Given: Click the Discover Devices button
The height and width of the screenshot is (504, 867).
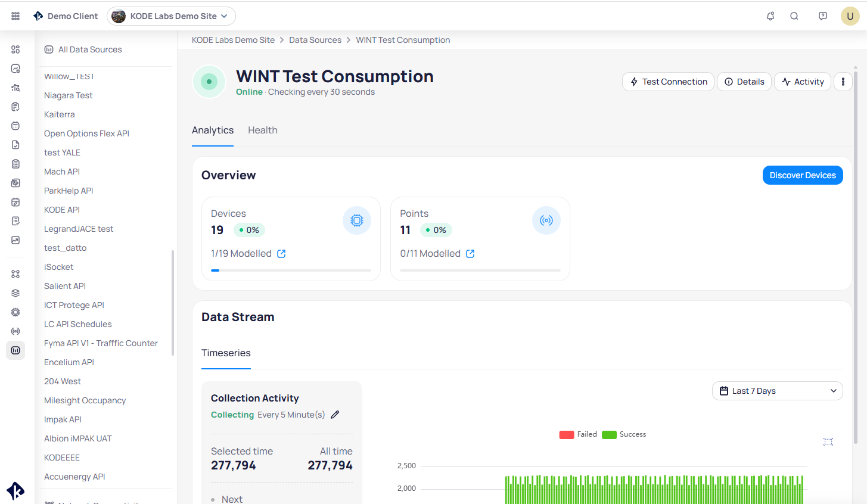Looking at the screenshot, I should pos(803,175).
